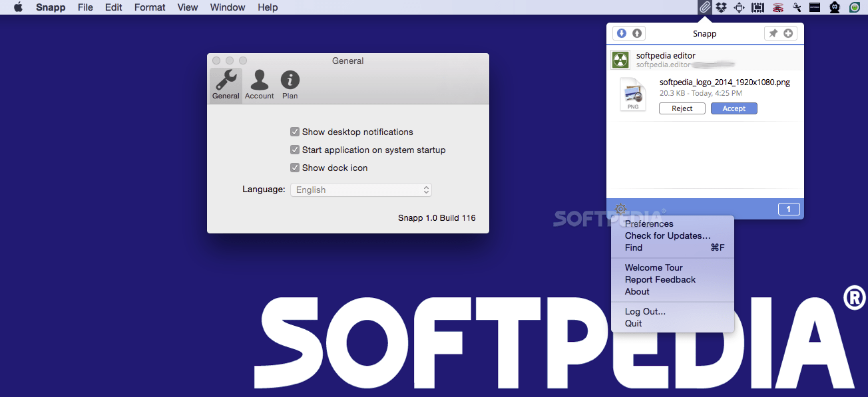Image resolution: width=868 pixels, height=397 pixels.
Task: Open the Snapp application menu
Action: [51, 7]
